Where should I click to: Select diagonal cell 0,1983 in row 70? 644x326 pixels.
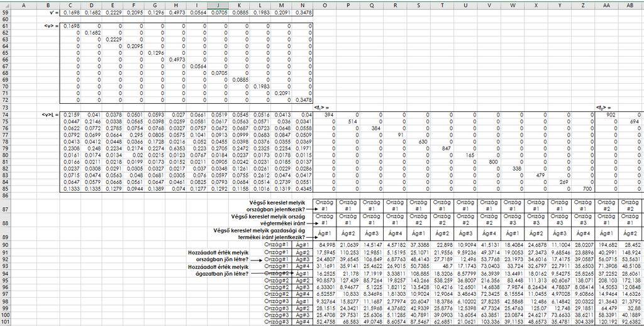[260, 87]
